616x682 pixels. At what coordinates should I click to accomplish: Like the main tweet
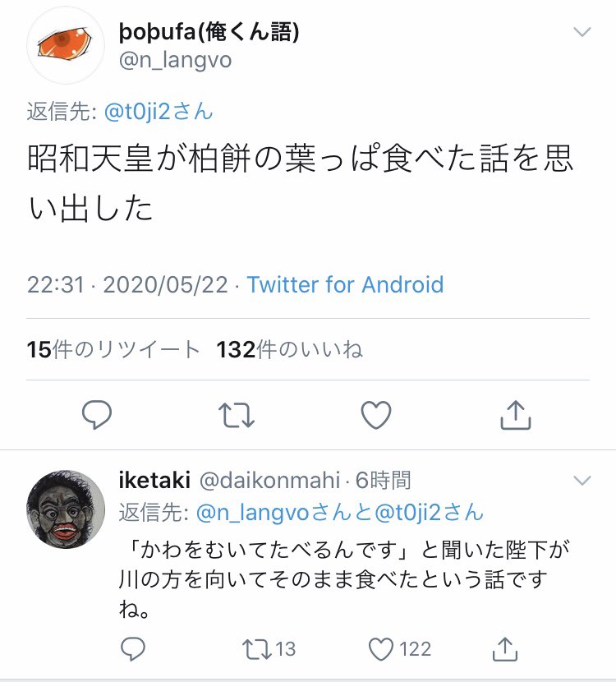(x=375, y=416)
